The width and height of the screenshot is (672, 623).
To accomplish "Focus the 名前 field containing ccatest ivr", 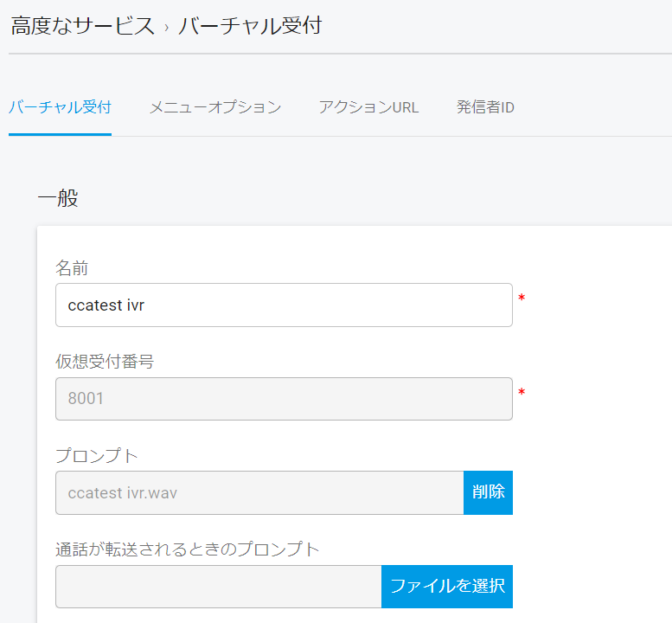I will pos(284,305).
